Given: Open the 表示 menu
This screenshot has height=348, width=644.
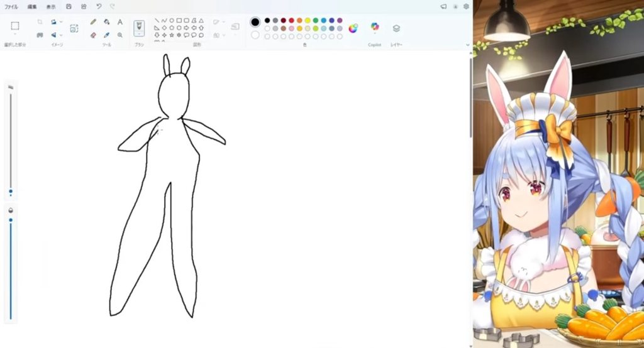Looking at the screenshot, I should [x=51, y=7].
